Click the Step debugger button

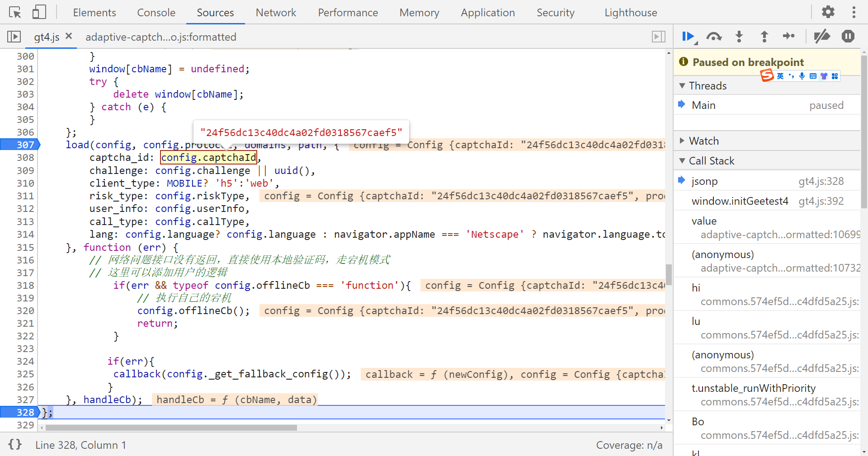coord(789,37)
